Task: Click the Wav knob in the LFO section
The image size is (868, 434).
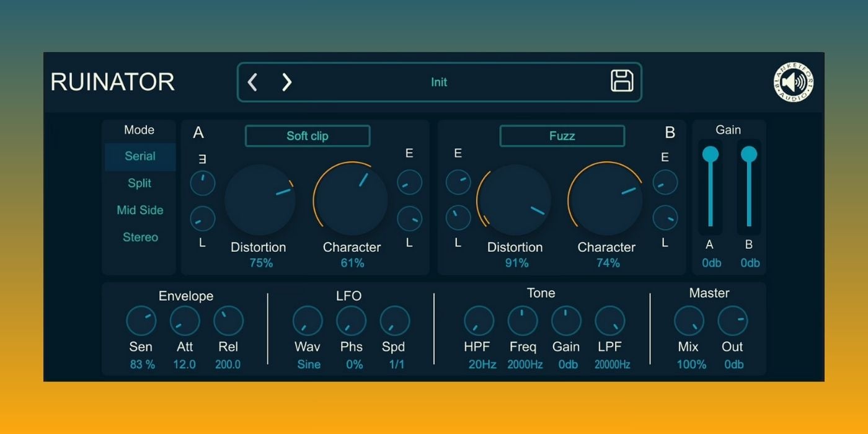Action: click(308, 321)
